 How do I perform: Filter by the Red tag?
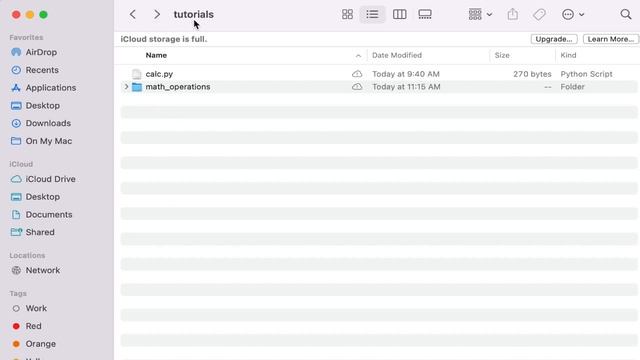click(x=33, y=326)
